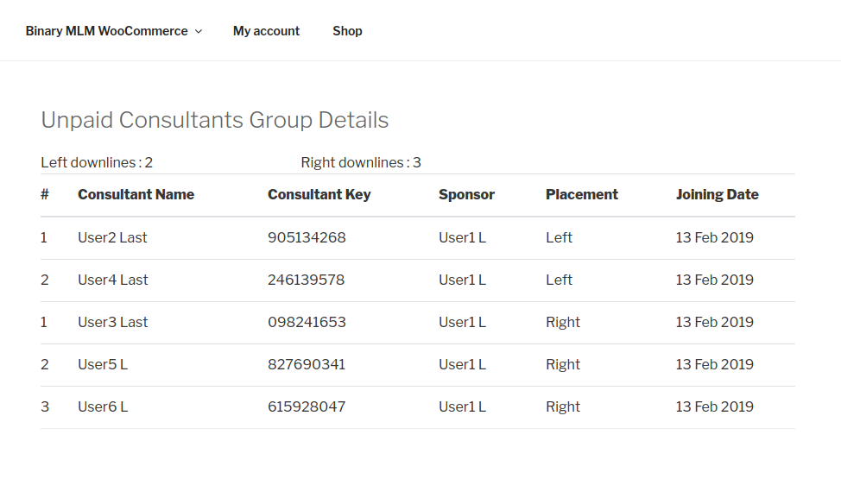
Task: Select the User2 Last consultant name
Action: 112,237
